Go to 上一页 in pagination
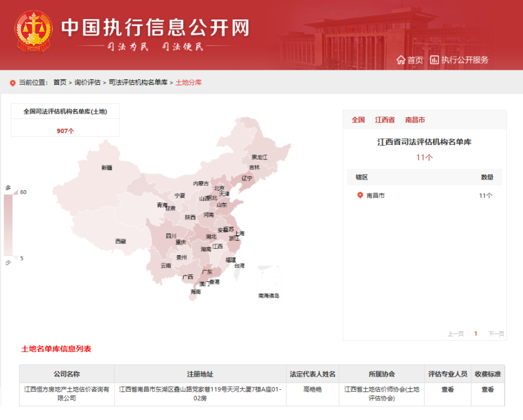523x420 pixels. click(455, 334)
